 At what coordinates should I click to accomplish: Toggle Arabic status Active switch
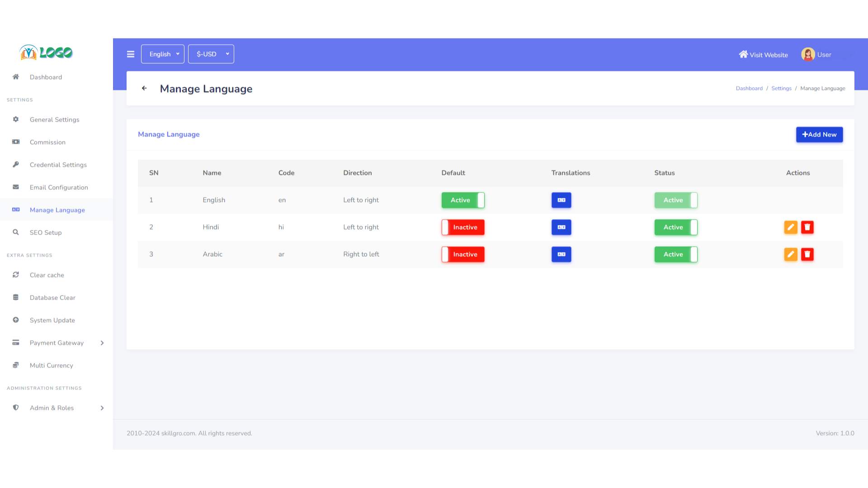(x=675, y=254)
